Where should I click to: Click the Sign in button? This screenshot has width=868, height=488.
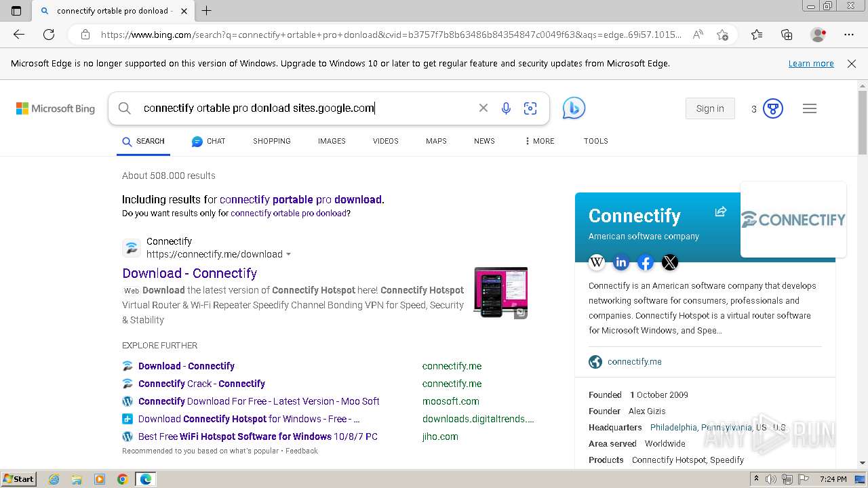click(710, 108)
